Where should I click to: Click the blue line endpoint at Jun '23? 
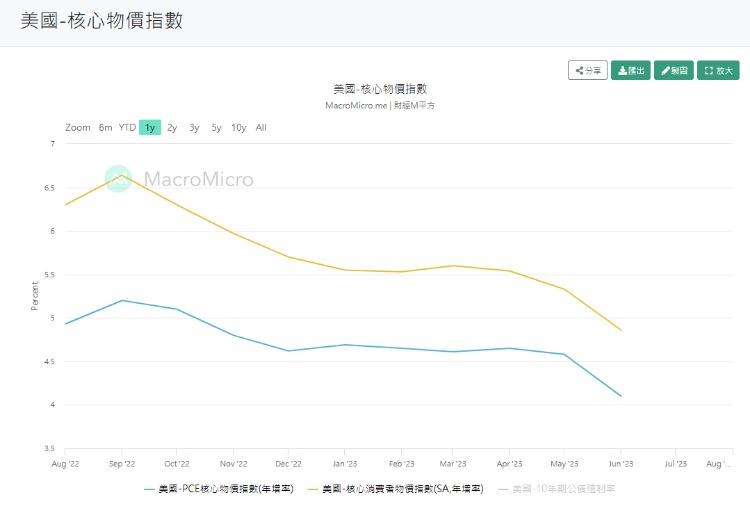tap(621, 396)
